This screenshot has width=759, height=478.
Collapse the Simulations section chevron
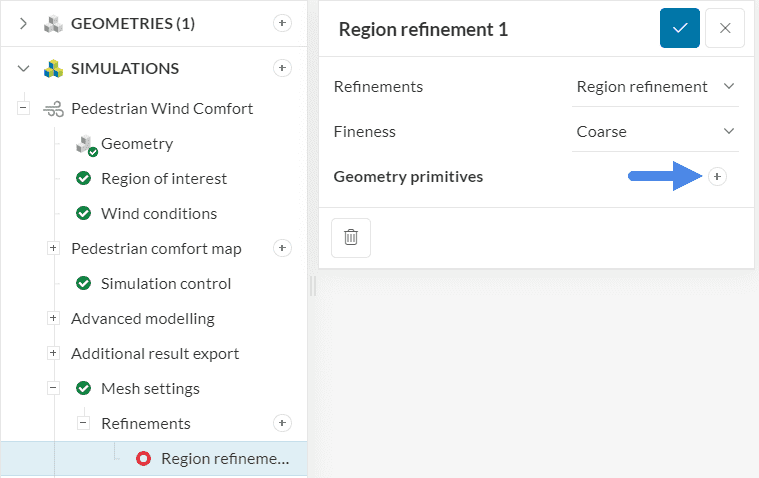(23, 69)
